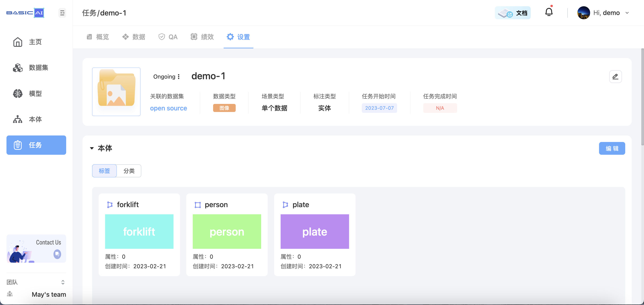This screenshot has height=305, width=644.
Task: Click the forklift cyan color swatch
Action: point(139,231)
